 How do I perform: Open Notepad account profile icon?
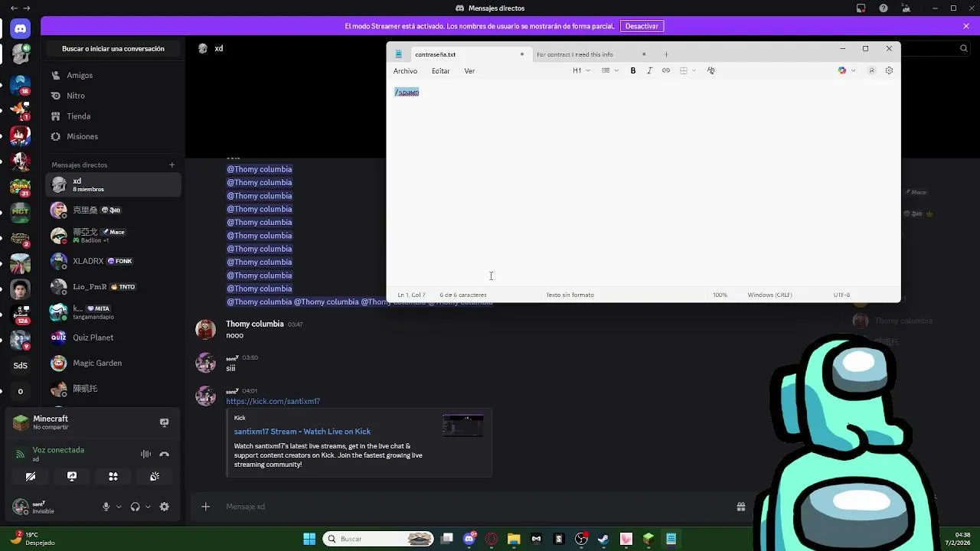pos(871,70)
